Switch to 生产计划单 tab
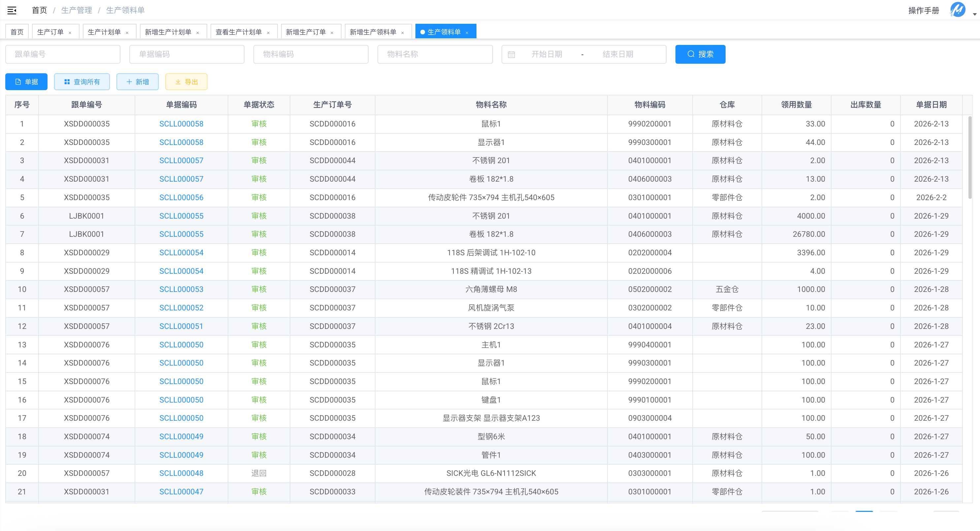This screenshot has height=531, width=980. (104, 32)
